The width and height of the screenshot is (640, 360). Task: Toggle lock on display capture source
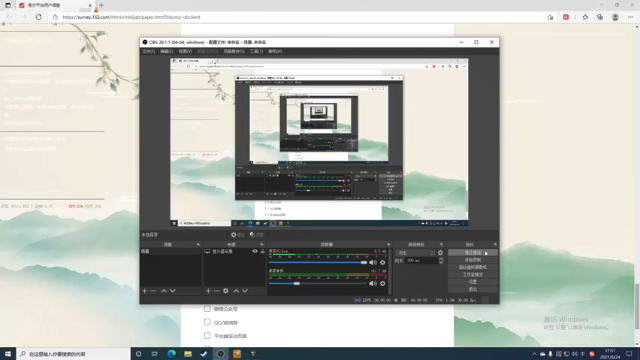[262, 251]
